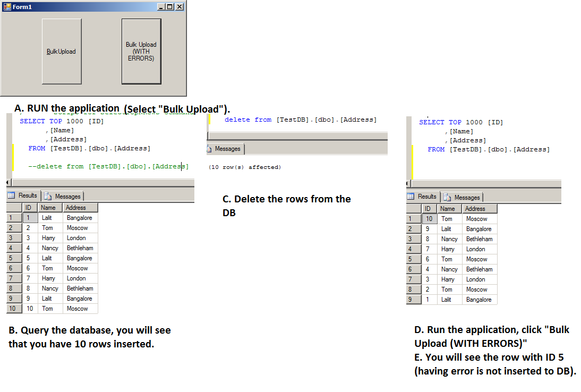The image size is (581, 392).
Task: Click the Name column header in the nine-row grid
Action: 449,209
